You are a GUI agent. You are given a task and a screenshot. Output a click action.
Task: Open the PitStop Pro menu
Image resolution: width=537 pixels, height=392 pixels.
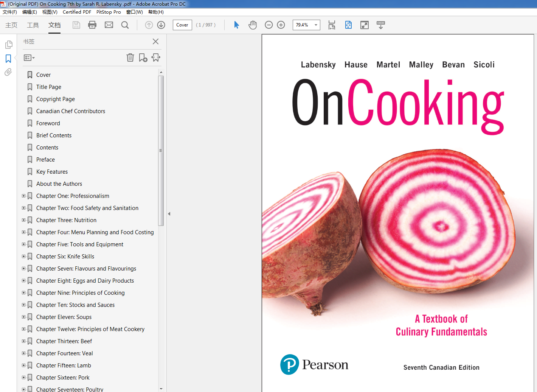[109, 12]
